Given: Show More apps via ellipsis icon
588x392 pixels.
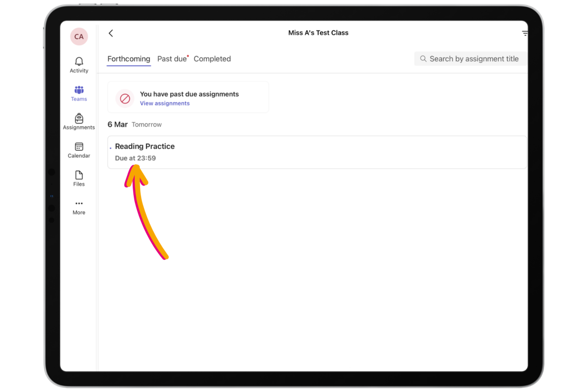Looking at the screenshot, I should pos(79,204).
